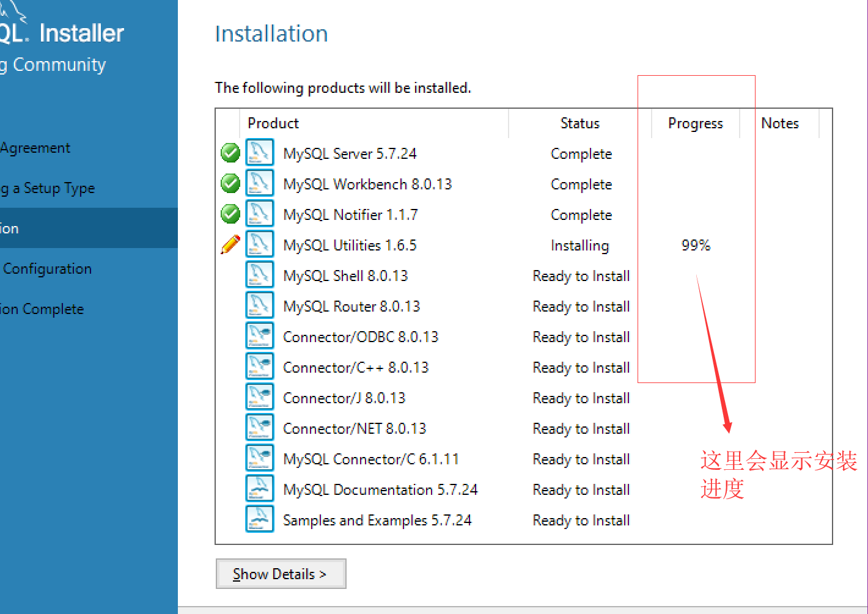This screenshot has width=868, height=614.
Task: Click Ready to Install status of Connector/NET
Action: click(x=581, y=429)
